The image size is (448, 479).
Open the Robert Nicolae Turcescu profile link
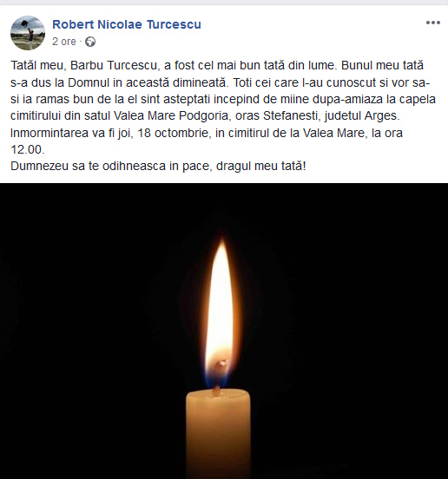click(127, 24)
